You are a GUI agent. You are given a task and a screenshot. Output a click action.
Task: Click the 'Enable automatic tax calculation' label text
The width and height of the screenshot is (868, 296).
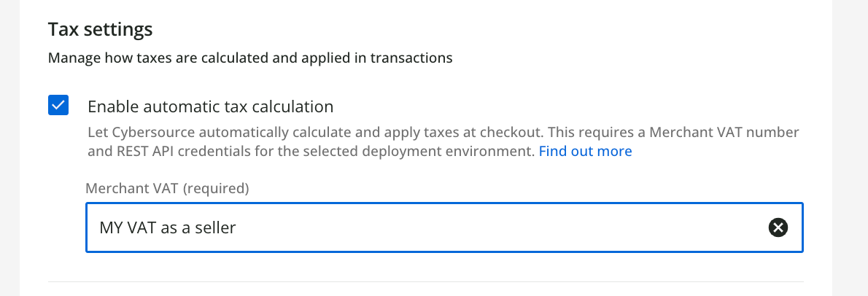pos(210,106)
